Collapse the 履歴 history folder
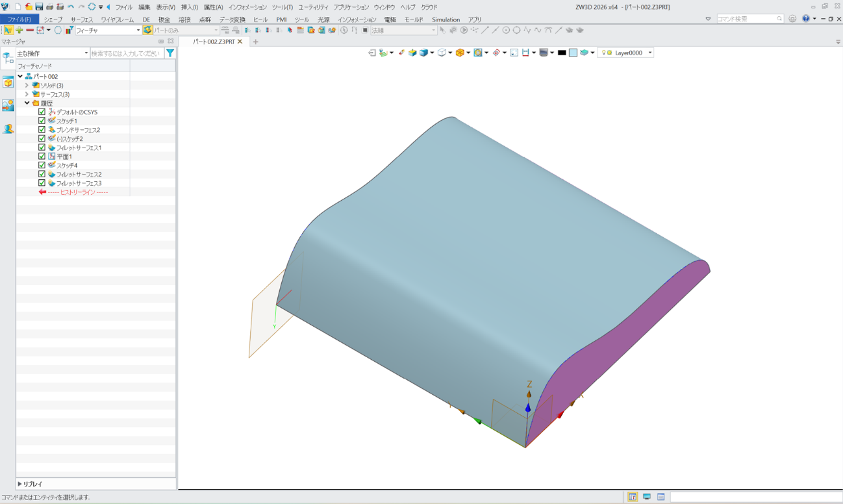 (x=27, y=103)
